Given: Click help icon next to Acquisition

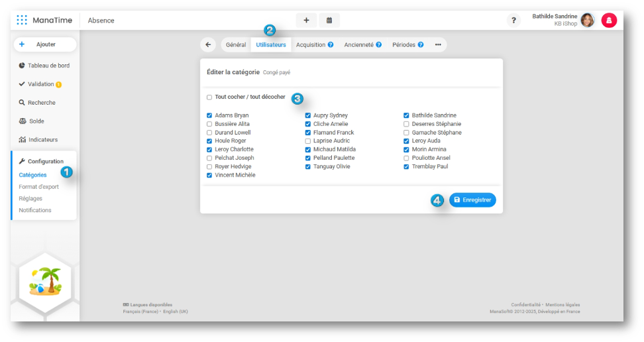Looking at the screenshot, I should tap(331, 45).
